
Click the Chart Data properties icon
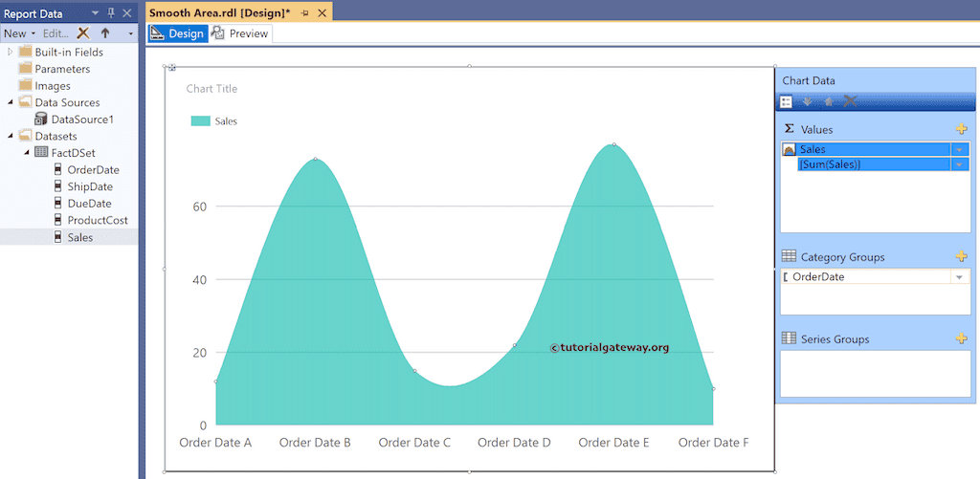[787, 101]
